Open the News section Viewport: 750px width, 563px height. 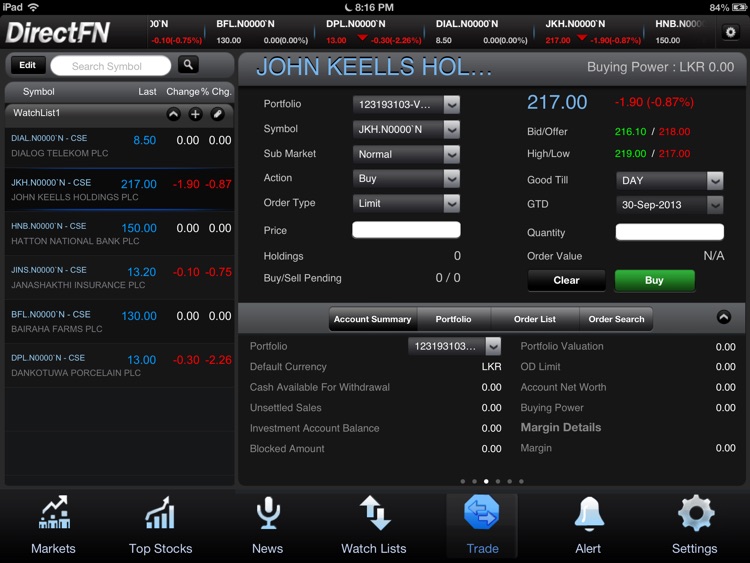[x=267, y=525]
